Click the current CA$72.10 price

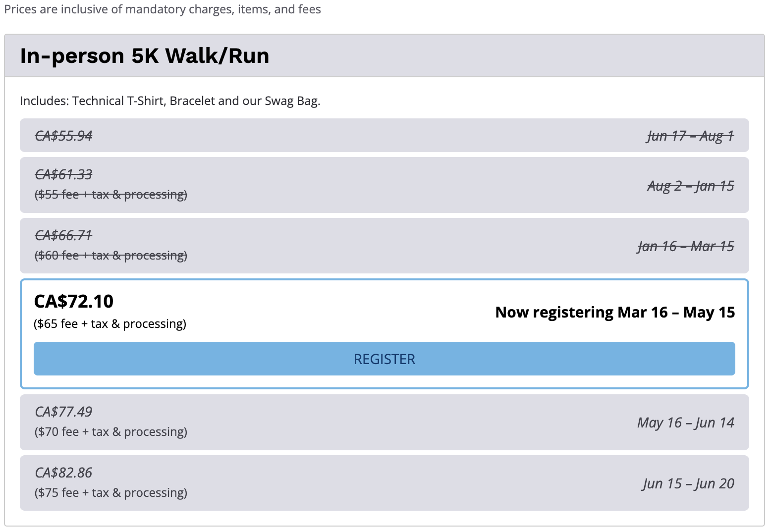74,301
